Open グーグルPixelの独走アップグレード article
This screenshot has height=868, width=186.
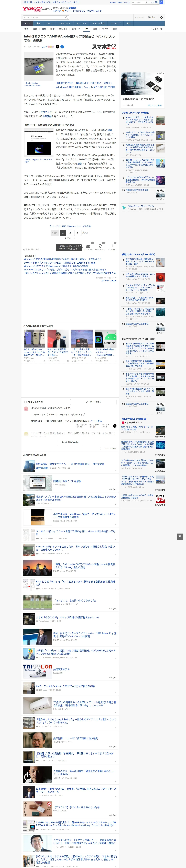(106, 352)
